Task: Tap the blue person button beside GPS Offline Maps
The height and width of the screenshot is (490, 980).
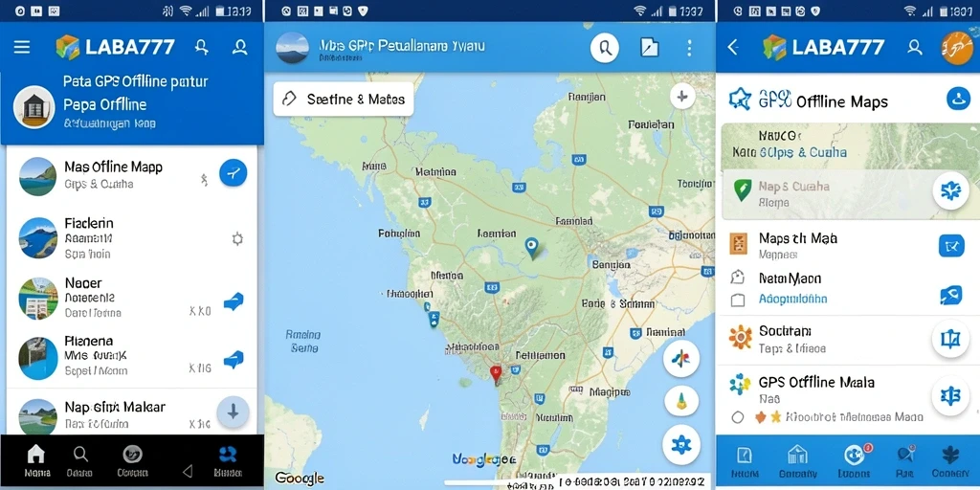Action: (958, 99)
